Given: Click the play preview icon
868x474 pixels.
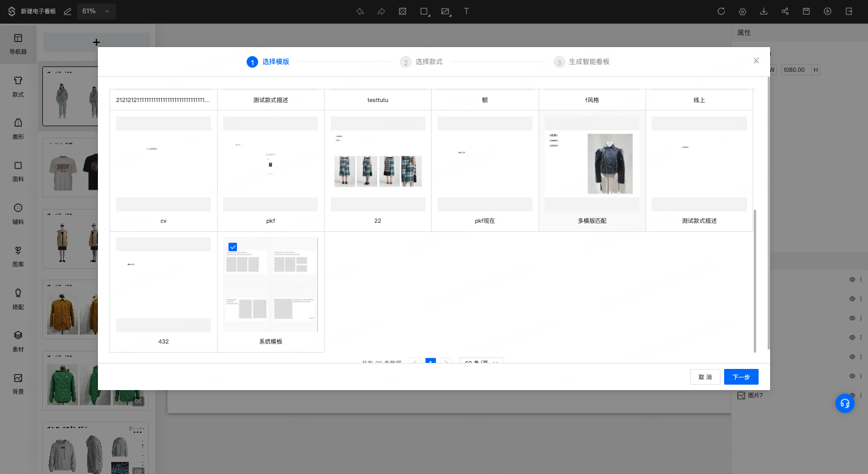Looking at the screenshot, I should coord(828,11).
